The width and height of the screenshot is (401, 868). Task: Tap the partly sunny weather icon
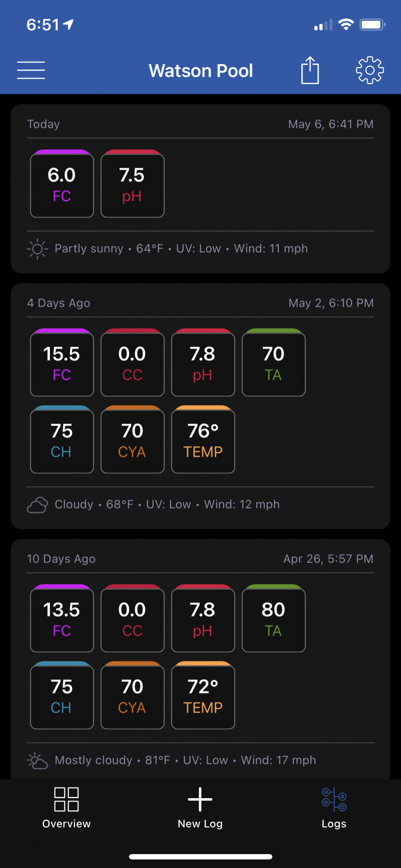37,249
